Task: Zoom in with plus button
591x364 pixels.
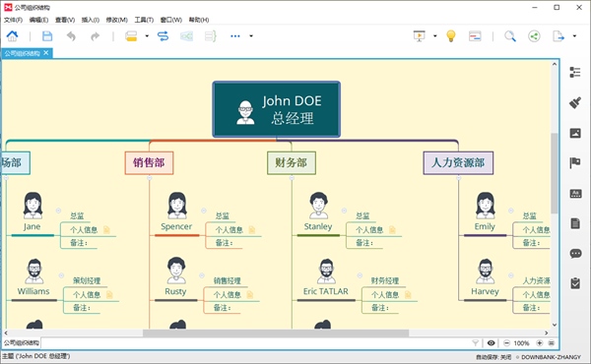Action: (x=540, y=343)
